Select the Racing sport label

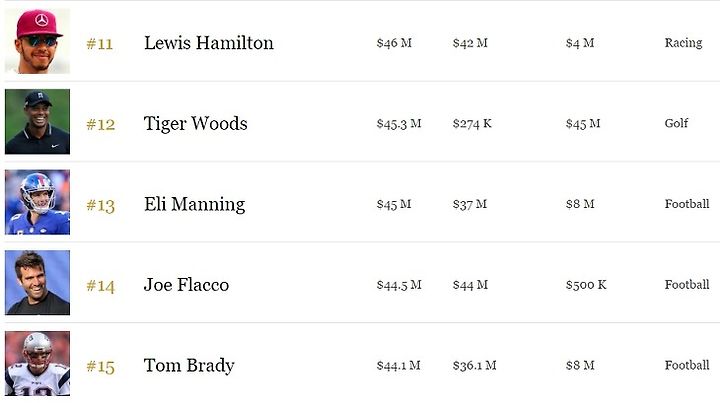[x=683, y=43]
